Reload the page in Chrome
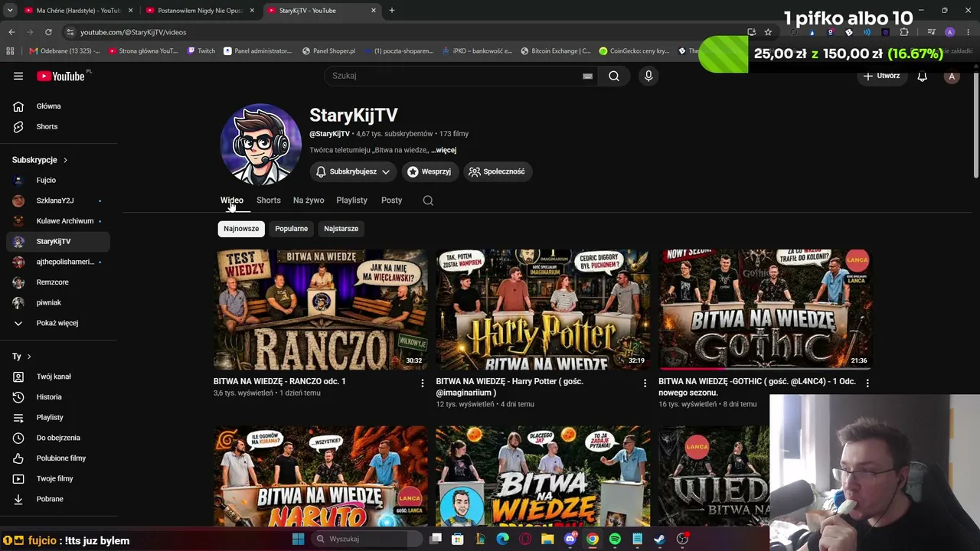The height and width of the screenshot is (551, 980). point(48,32)
